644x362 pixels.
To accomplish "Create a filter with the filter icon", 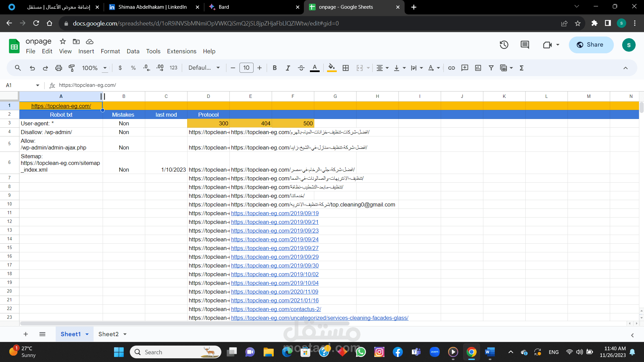I will pyautogui.click(x=491, y=68).
